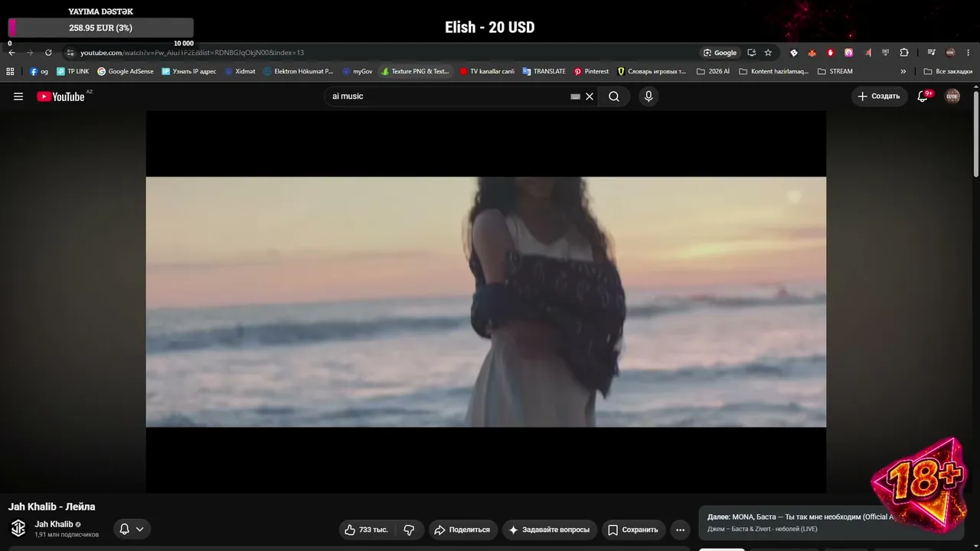Click the Создать create button
Image resolution: width=980 pixels, height=551 pixels.
879,96
